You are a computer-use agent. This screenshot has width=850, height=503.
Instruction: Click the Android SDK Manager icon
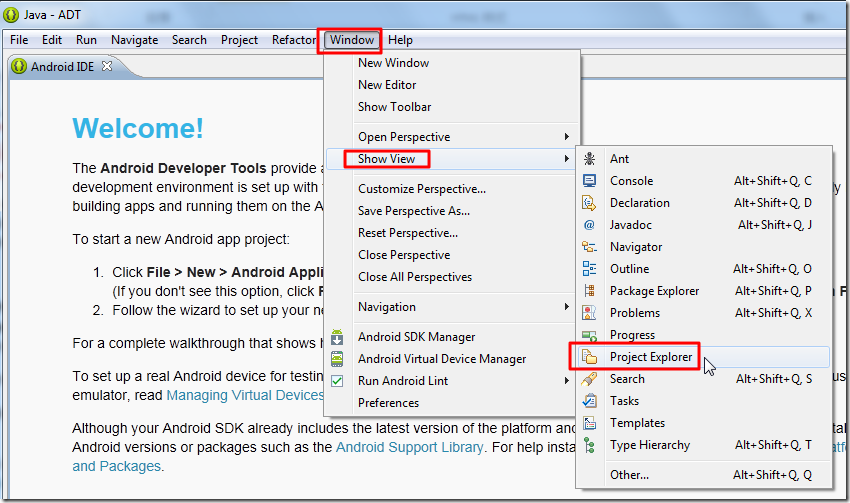pyautogui.click(x=337, y=337)
